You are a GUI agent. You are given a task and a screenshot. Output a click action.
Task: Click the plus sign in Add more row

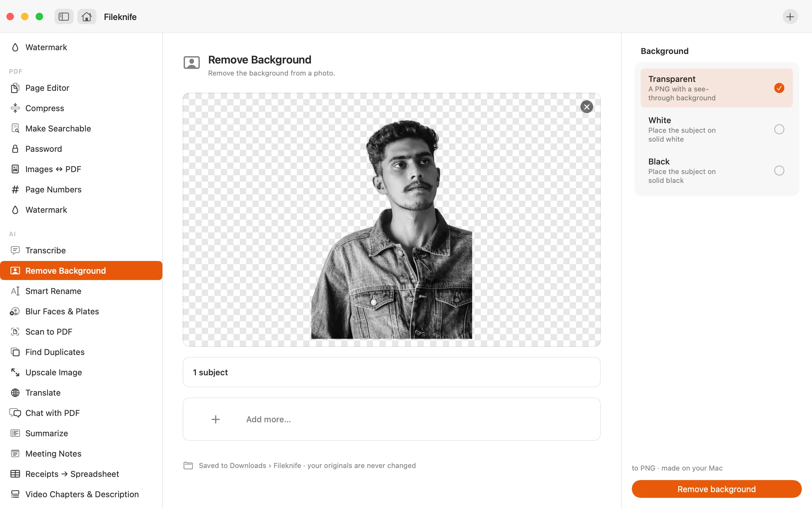pyautogui.click(x=216, y=419)
